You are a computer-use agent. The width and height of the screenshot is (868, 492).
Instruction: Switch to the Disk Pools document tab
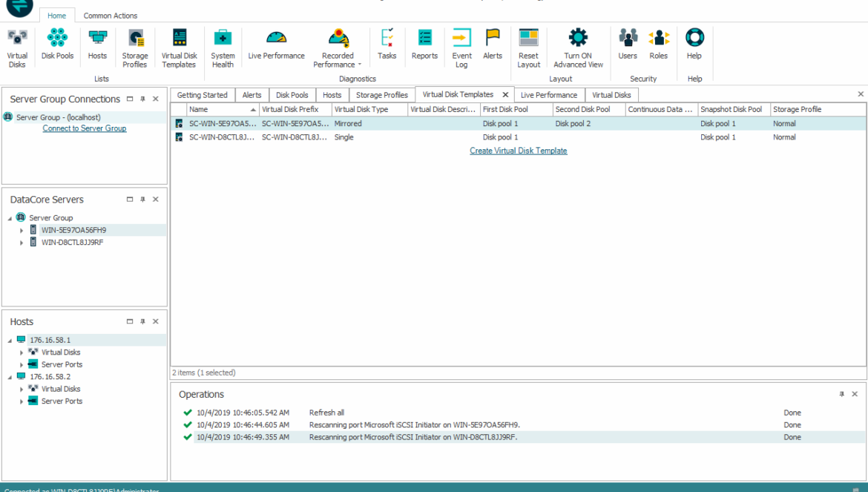[x=292, y=95]
